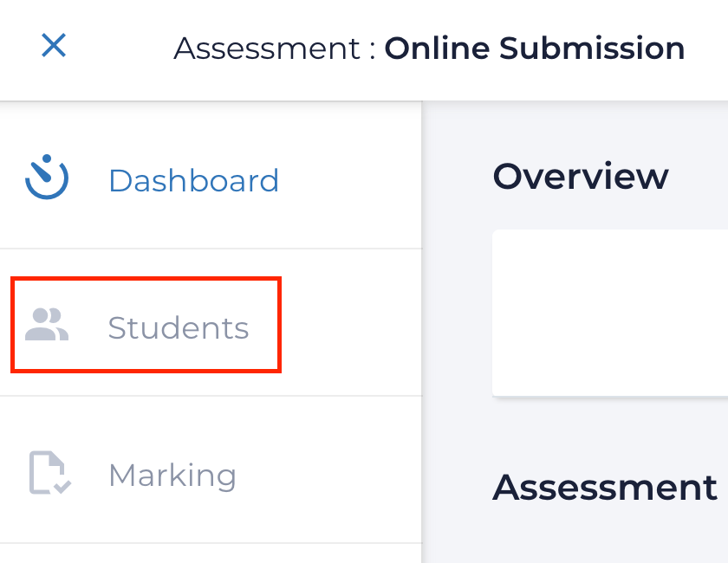Click the Dashboard timer icon
Image resolution: width=728 pixels, height=563 pixels.
pos(47,178)
